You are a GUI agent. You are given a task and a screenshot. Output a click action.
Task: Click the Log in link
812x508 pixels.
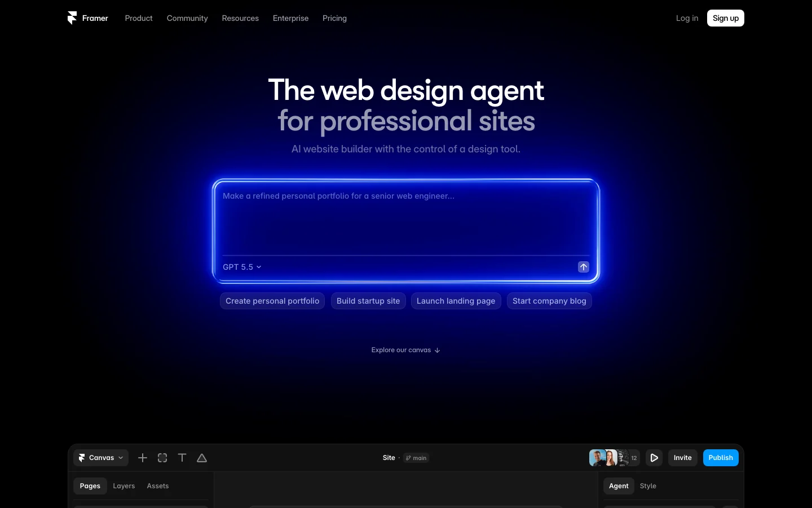687,18
